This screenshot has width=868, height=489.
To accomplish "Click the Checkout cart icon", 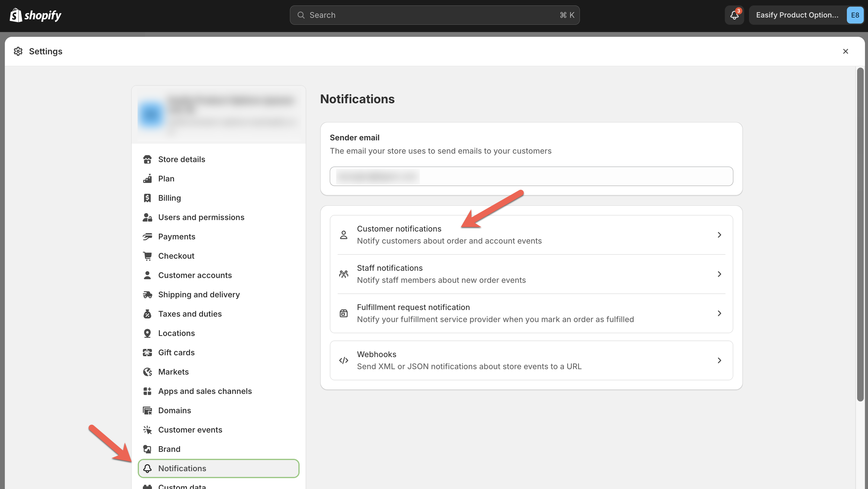I will pos(148,256).
